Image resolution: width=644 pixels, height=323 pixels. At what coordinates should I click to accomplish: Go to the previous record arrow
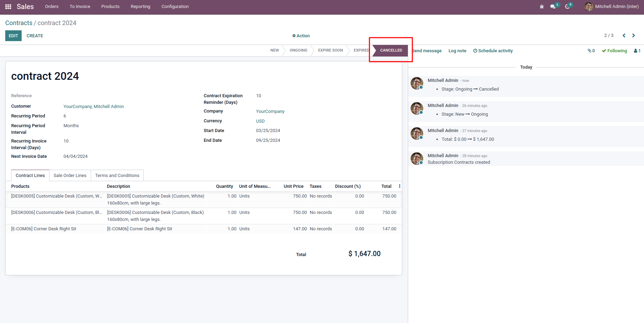624,36
